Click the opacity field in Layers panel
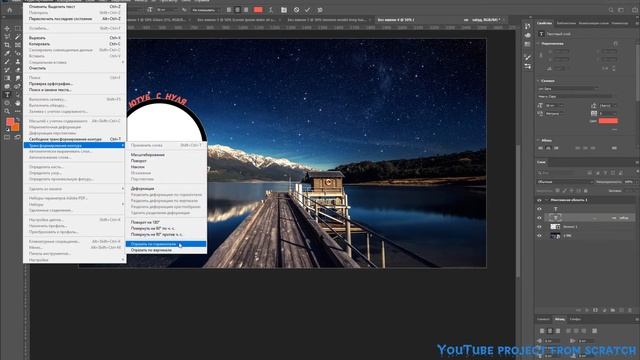640x360 pixels. [629, 182]
